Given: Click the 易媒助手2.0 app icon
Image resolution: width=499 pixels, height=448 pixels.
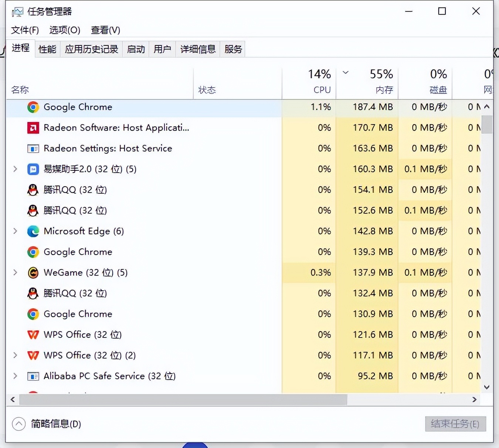Looking at the screenshot, I should point(33,169).
